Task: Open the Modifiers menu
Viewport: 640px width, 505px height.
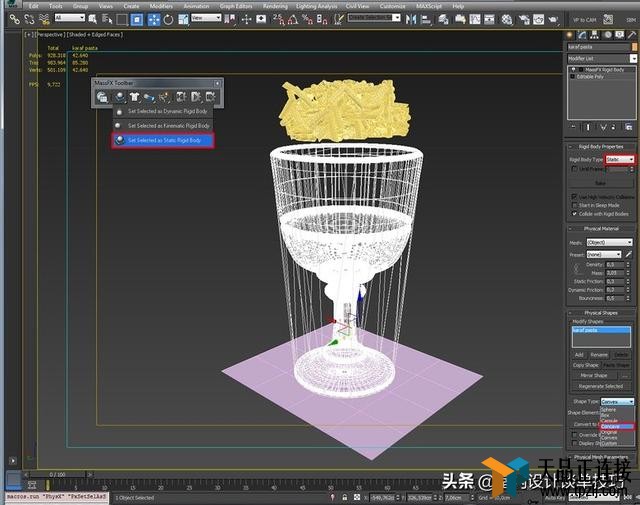Action: (x=161, y=6)
